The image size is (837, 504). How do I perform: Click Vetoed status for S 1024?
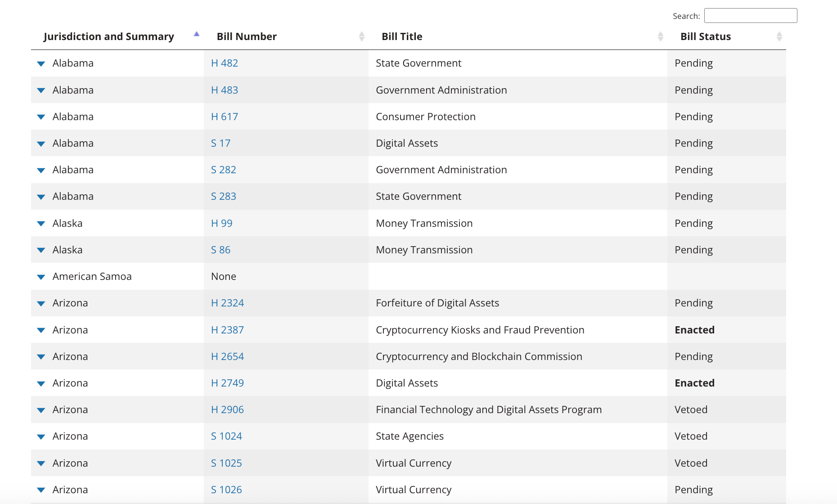click(691, 436)
